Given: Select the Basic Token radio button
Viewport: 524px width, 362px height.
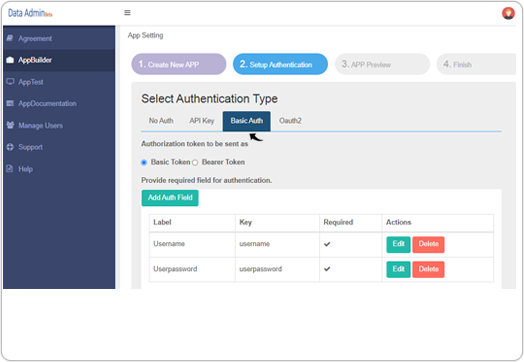Looking at the screenshot, I should [x=144, y=162].
